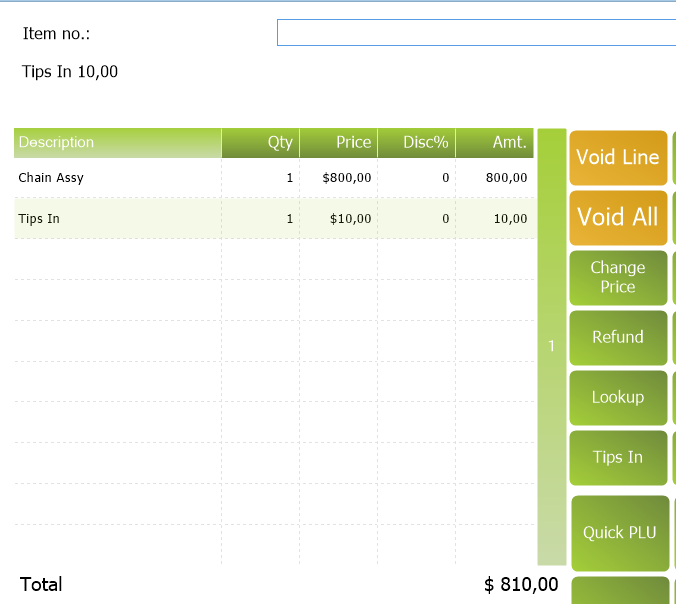Click the Chain Assy $800,00 price cell
676x604 pixels.
pyautogui.click(x=339, y=178)
